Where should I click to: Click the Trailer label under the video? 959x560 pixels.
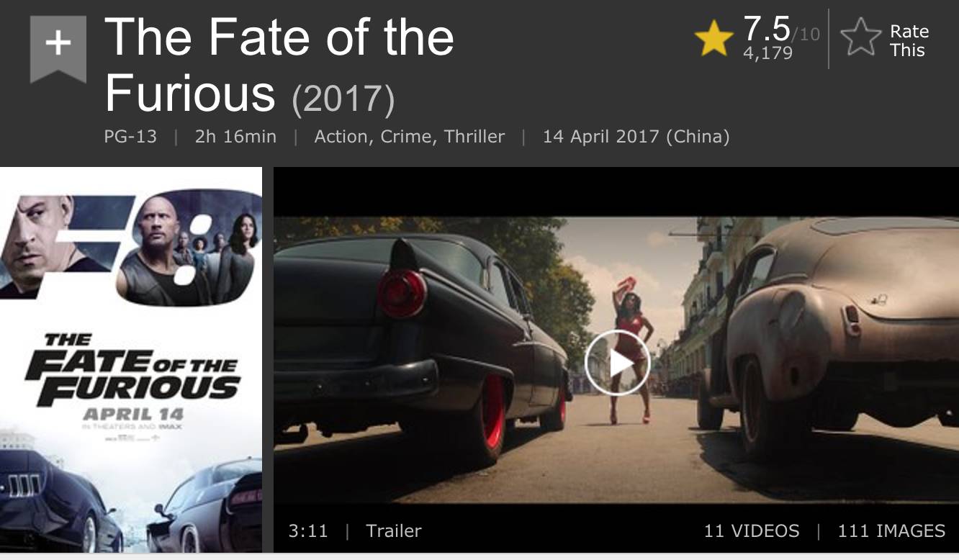394,531
